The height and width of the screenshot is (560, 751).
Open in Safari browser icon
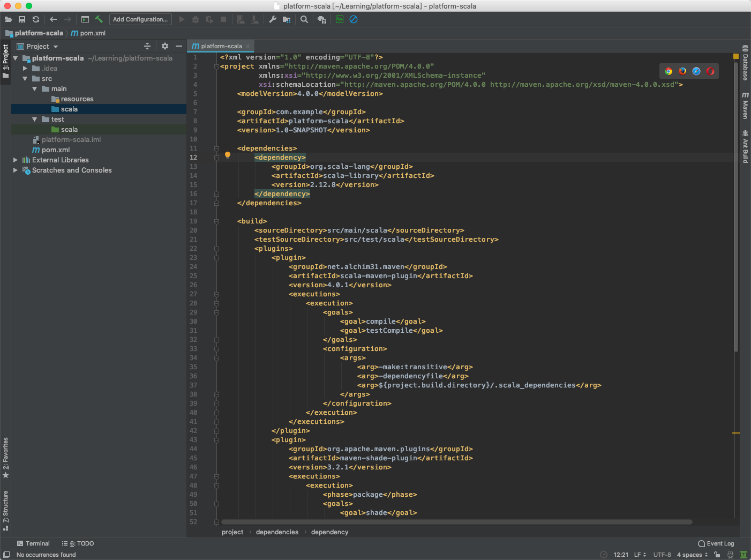click(696, 71)
